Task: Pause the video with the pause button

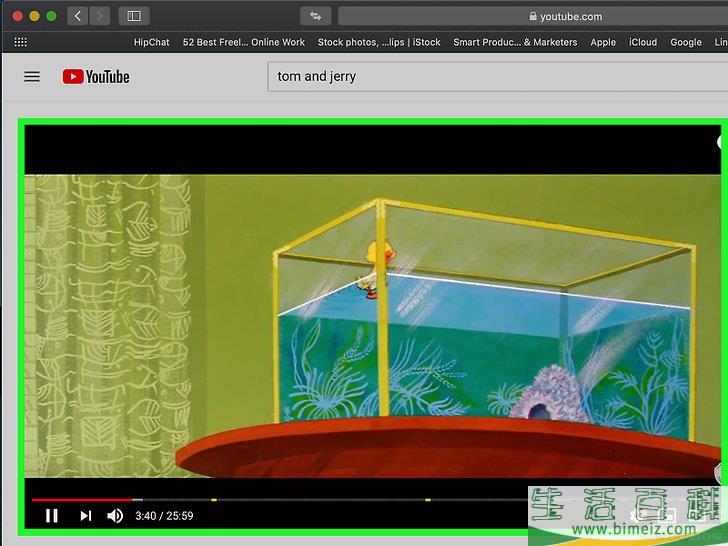Action: click(52, 515)
